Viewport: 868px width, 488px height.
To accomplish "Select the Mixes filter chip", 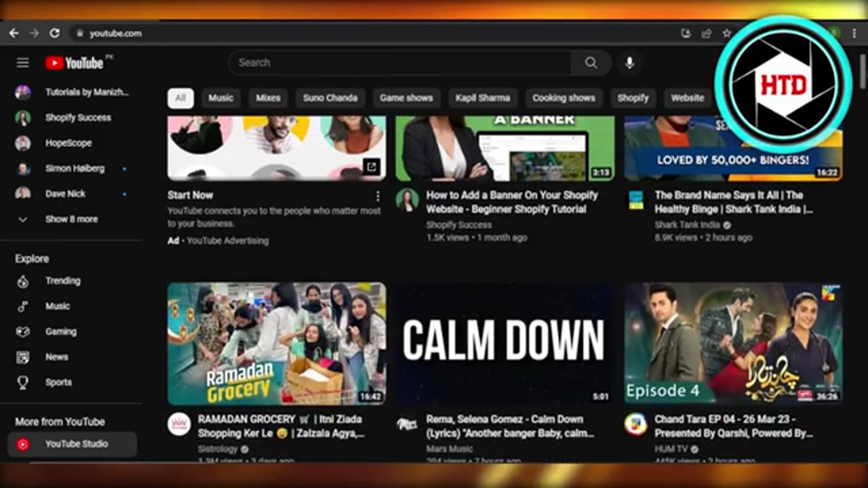I will tap(268, 98).
